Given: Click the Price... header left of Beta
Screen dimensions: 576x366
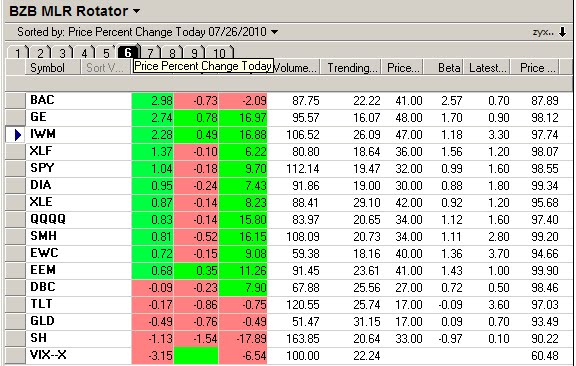Looking at the screenshot, I should [403, 68].
